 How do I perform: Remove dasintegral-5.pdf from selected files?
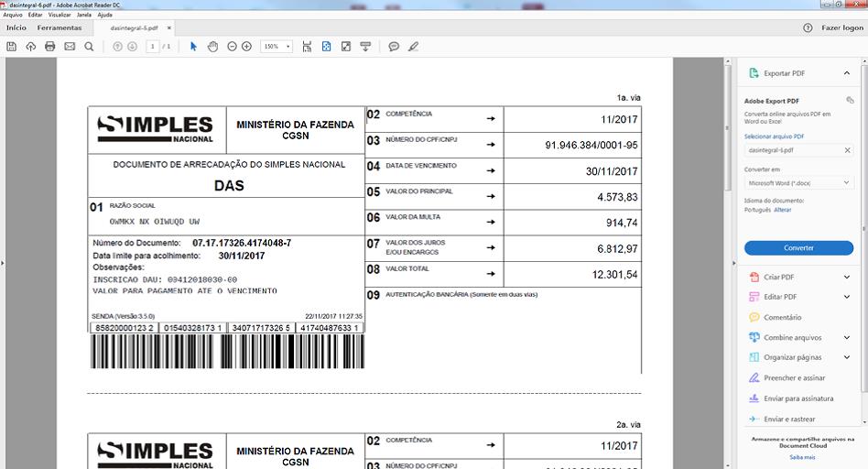847,150
